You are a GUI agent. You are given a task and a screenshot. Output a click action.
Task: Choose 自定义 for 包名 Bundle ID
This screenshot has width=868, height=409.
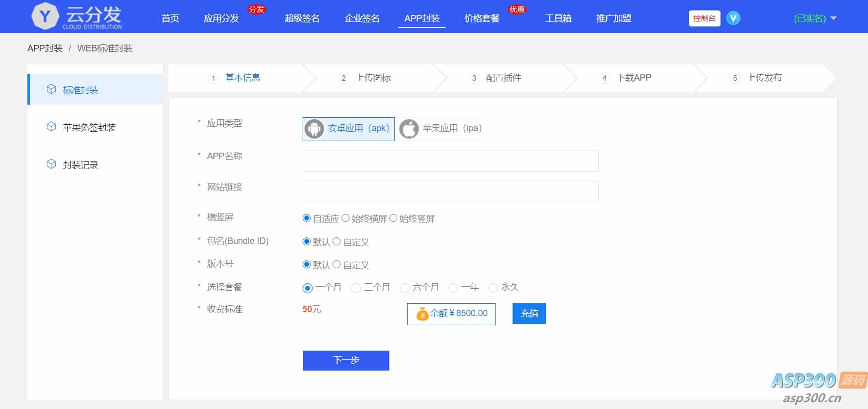click(x=337, y=241)
